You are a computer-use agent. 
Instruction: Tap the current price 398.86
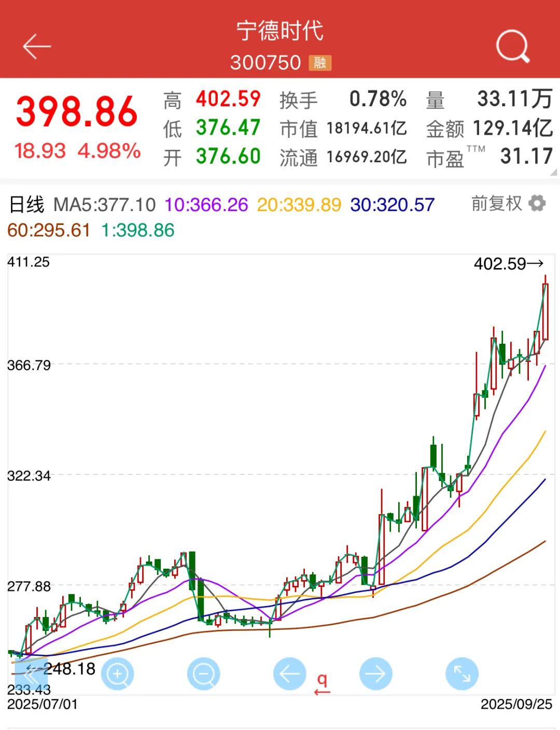pos(77,111)
